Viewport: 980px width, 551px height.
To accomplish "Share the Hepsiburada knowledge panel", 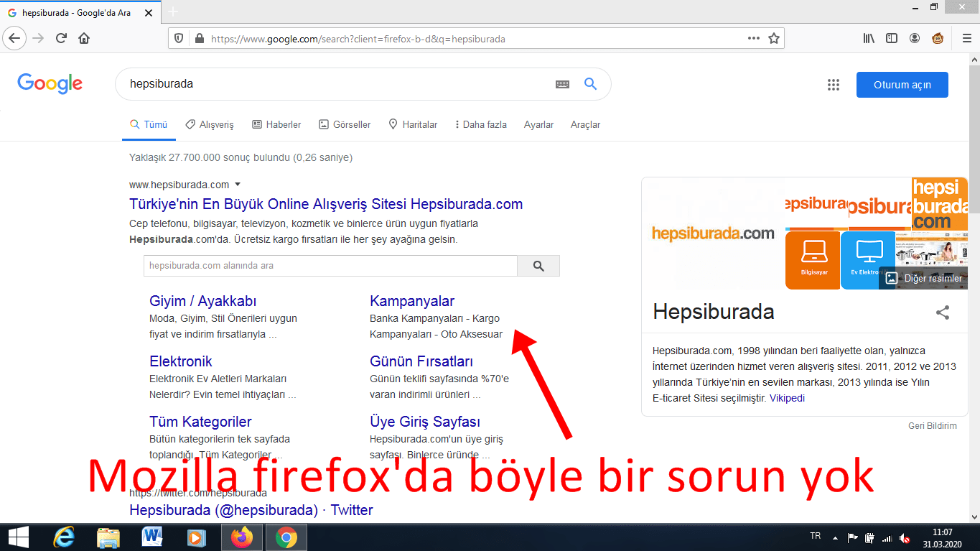I will click(943, 312).
